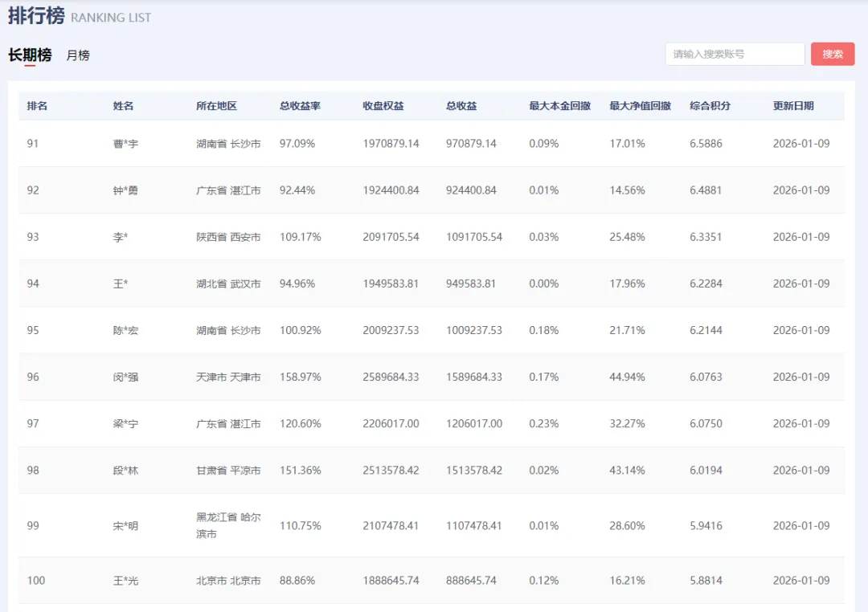Click score 6.0194 in 段*林 row
The width and height of the screenshot is (868, 612).
[706, 471]
